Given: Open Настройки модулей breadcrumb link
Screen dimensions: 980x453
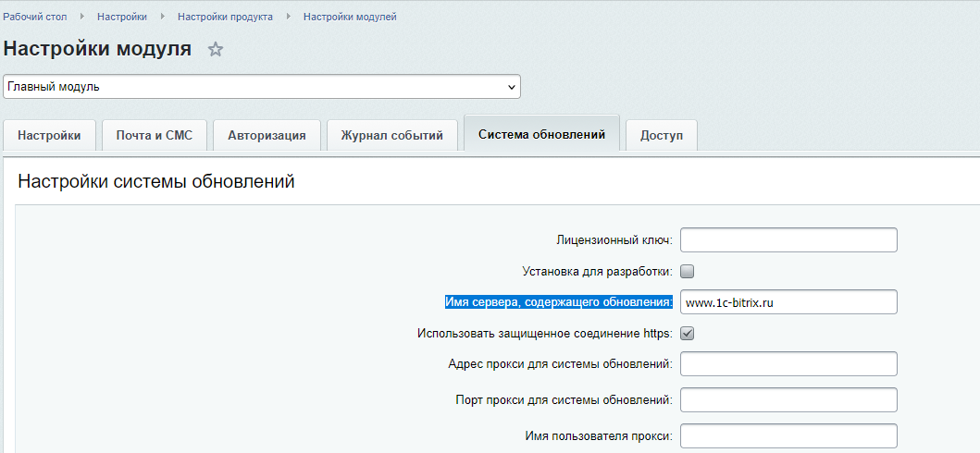Looking at the screenshot, I should [x=350, y=17].
